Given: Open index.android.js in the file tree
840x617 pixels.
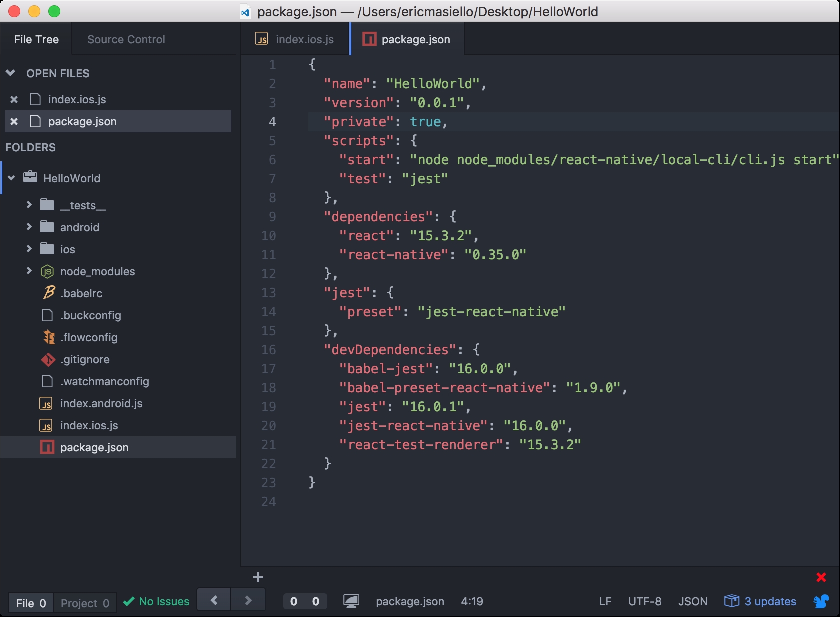Looking at the screenshot, I should click(101, 403).
